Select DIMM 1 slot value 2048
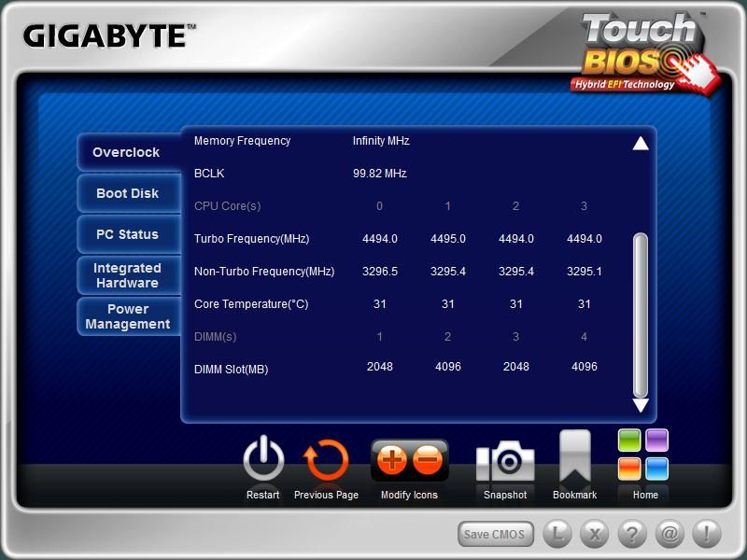This screenshot has height=560, width=747. click(x=380, y=367)
